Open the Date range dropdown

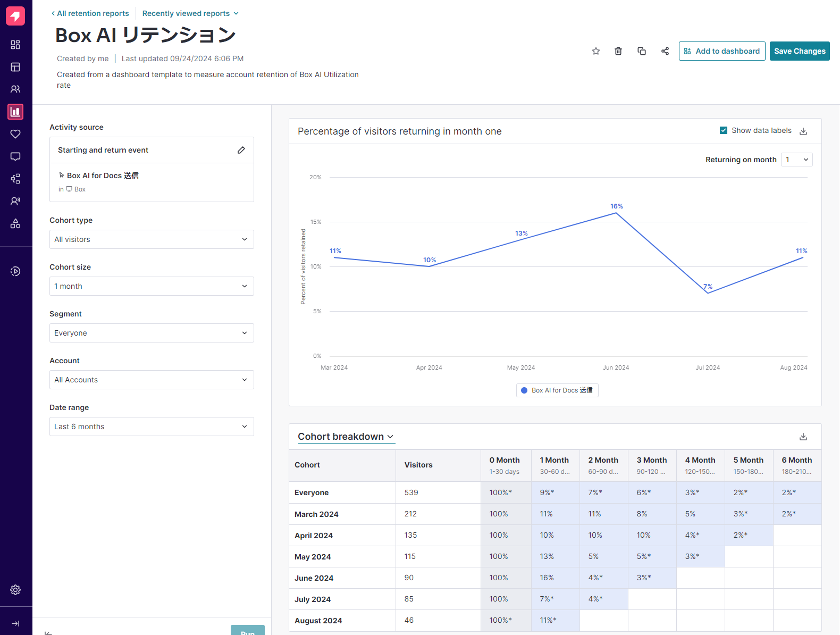pyautogui.click(x=152, y=427)
